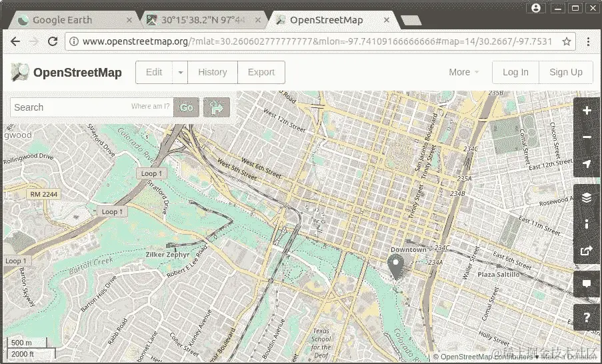View site information icon in address bar

pyautogui.click(x=74, y=41)
